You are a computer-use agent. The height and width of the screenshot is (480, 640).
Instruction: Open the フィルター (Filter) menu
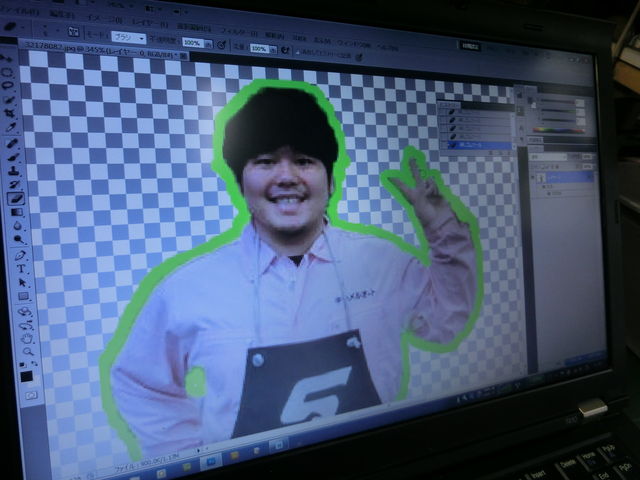tap(239, 31)
